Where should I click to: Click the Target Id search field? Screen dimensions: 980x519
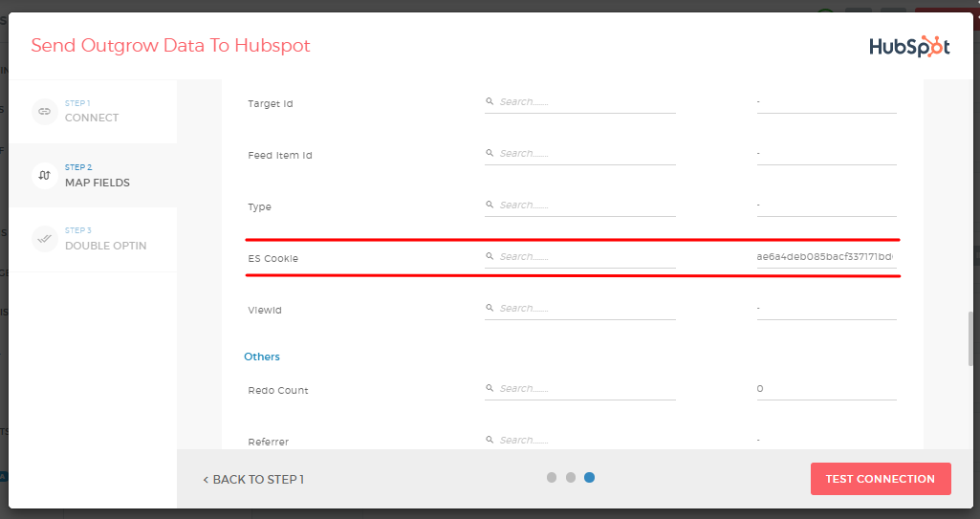[580, 102]
